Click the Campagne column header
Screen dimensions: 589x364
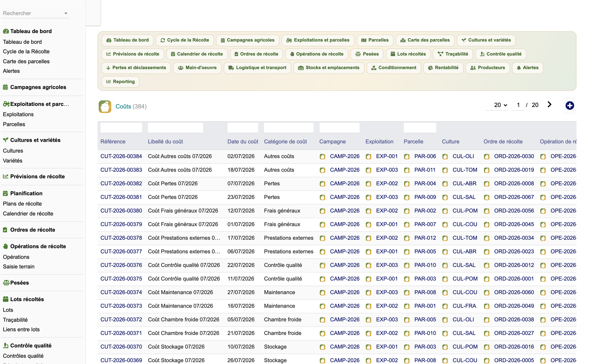click(332, 141)
